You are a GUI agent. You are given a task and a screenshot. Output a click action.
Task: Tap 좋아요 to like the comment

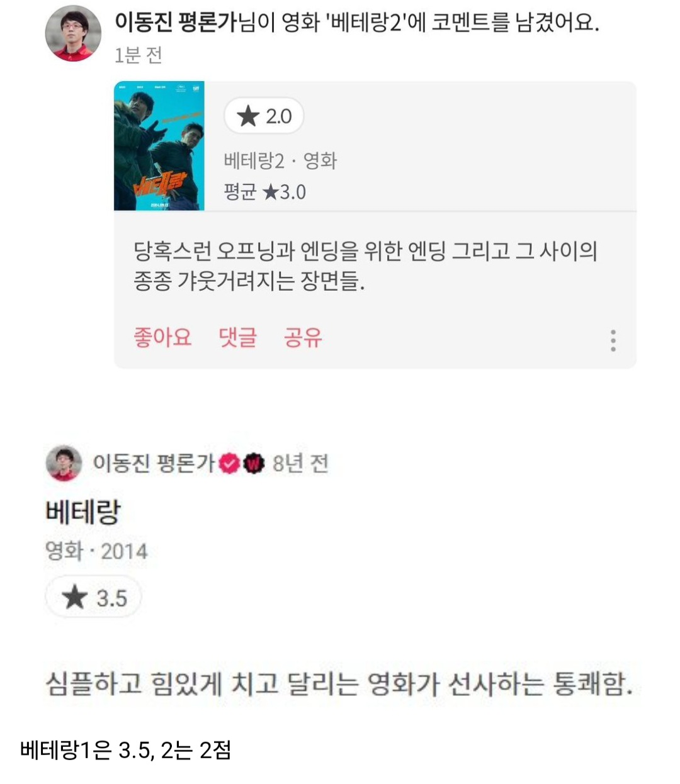162,337
